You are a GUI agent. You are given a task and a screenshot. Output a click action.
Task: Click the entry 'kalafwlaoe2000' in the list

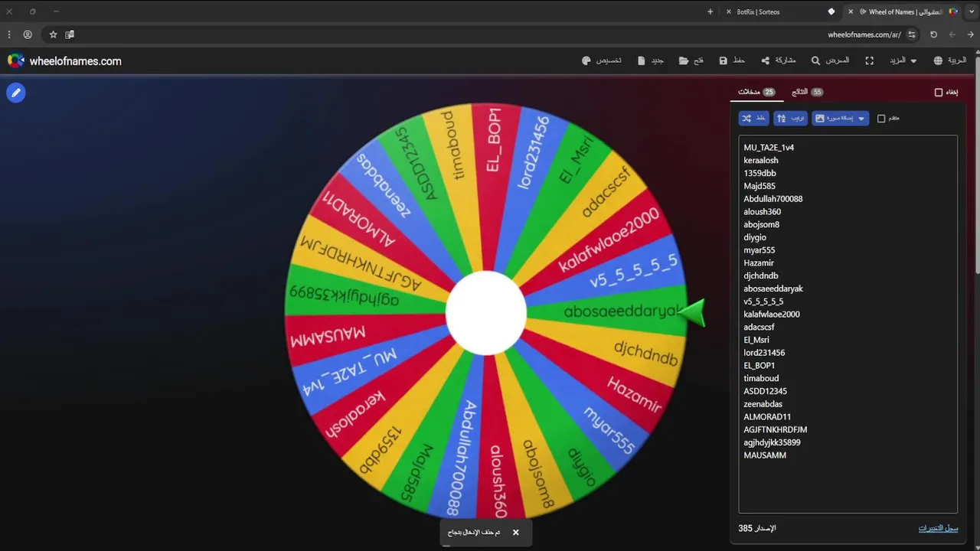pos(772,315)
